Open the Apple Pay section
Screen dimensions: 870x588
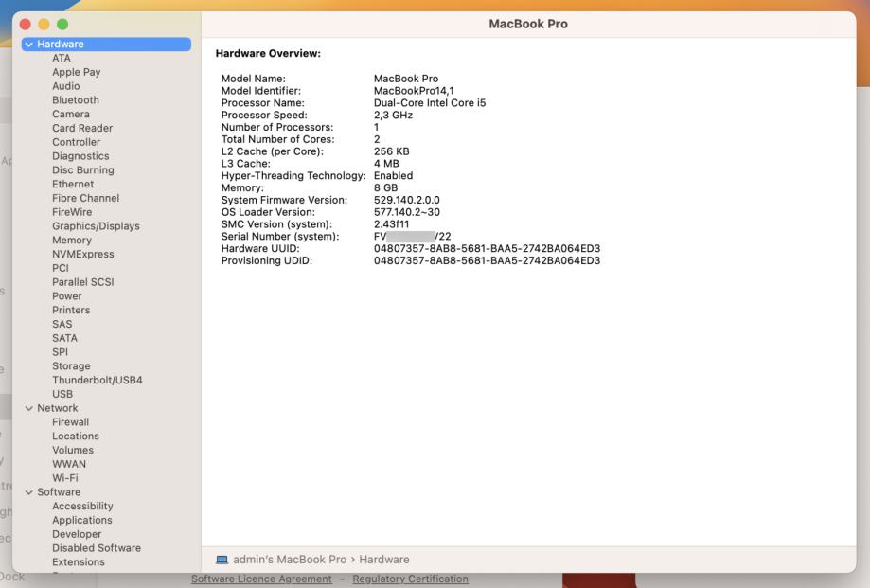pos(76,72)
